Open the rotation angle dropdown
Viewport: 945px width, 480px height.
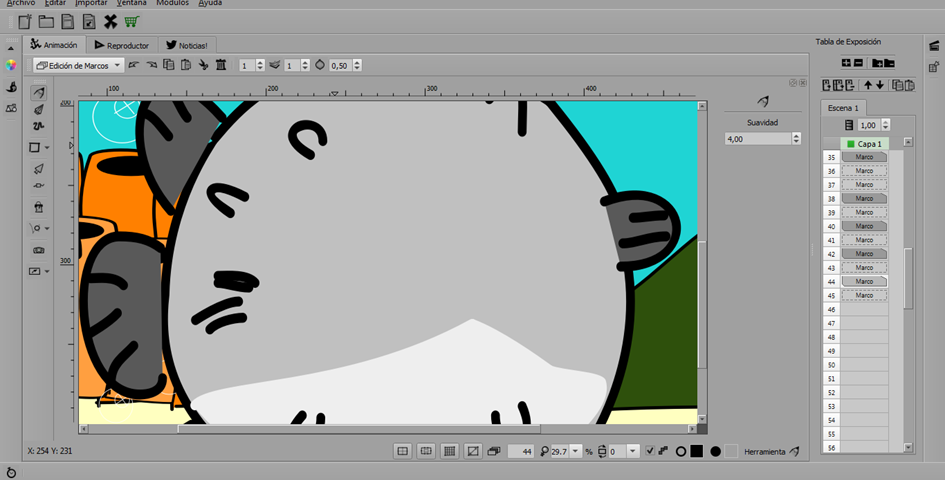tap(633, 451)
